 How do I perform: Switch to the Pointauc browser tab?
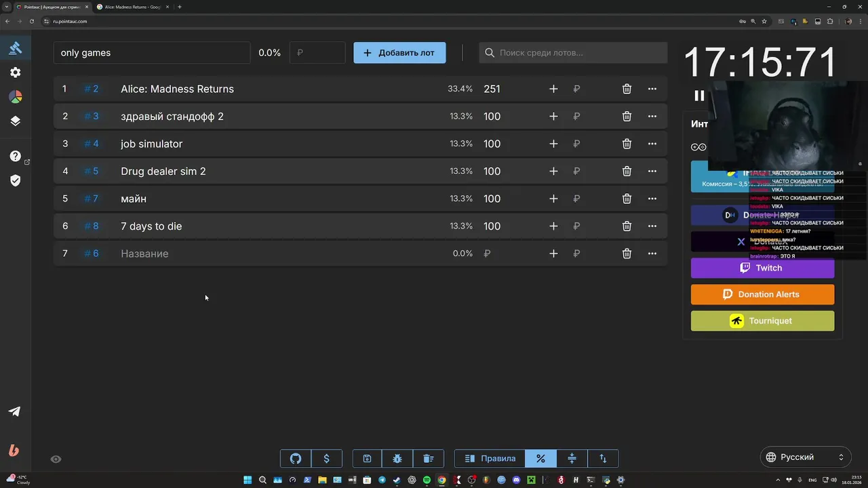(52, 7)
